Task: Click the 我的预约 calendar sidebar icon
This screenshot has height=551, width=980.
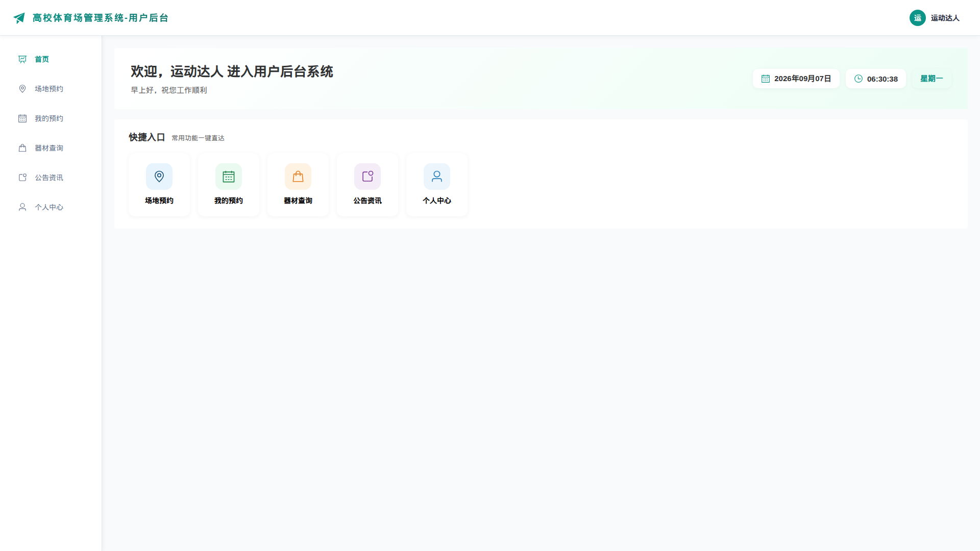Action: (22, 118)
